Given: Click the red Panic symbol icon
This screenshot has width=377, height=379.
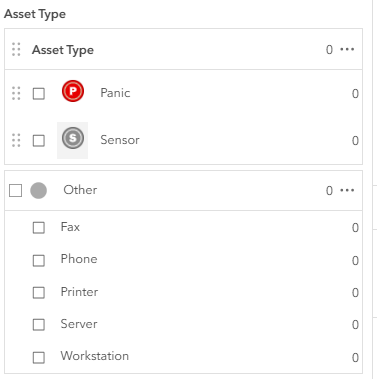Looking at the screenshot, I should point(73,91).
